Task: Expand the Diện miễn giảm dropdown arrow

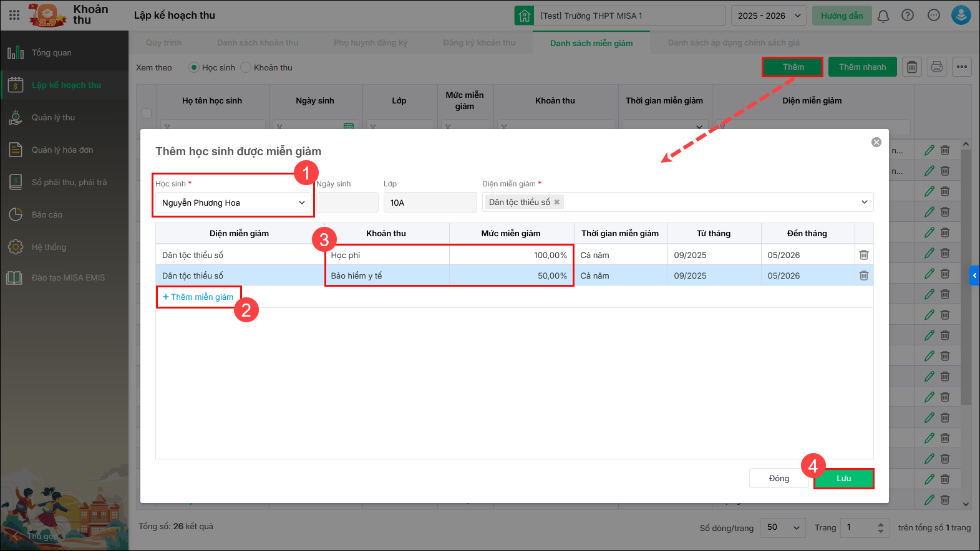Action: (864, 202)
